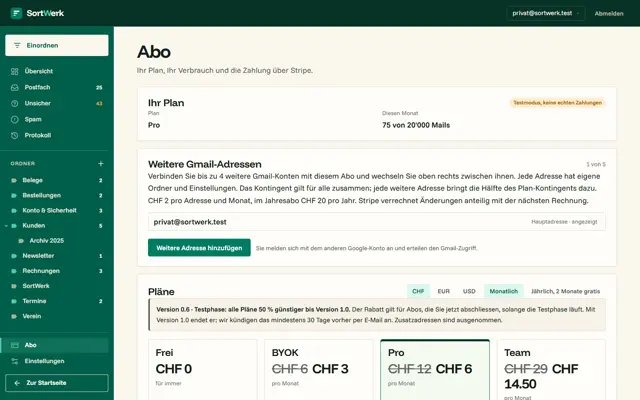Viewport: 640px width, 400px height.
Task: Click the Einstellungen sliders icon
Action: [x=15, y=361]
